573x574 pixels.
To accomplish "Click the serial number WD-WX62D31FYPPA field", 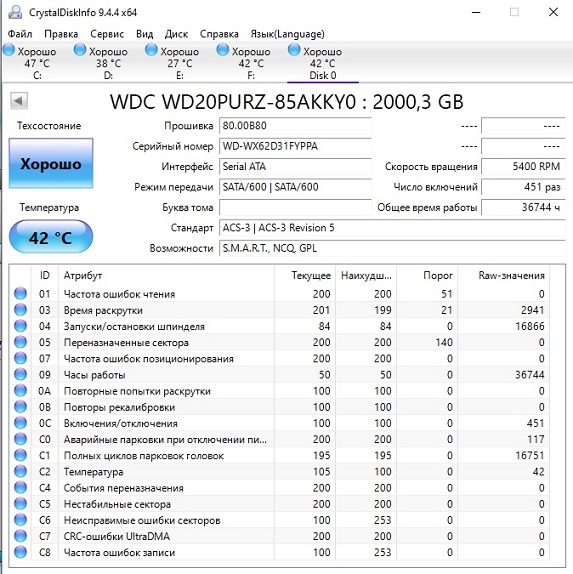I will click(x=295, y=146).
